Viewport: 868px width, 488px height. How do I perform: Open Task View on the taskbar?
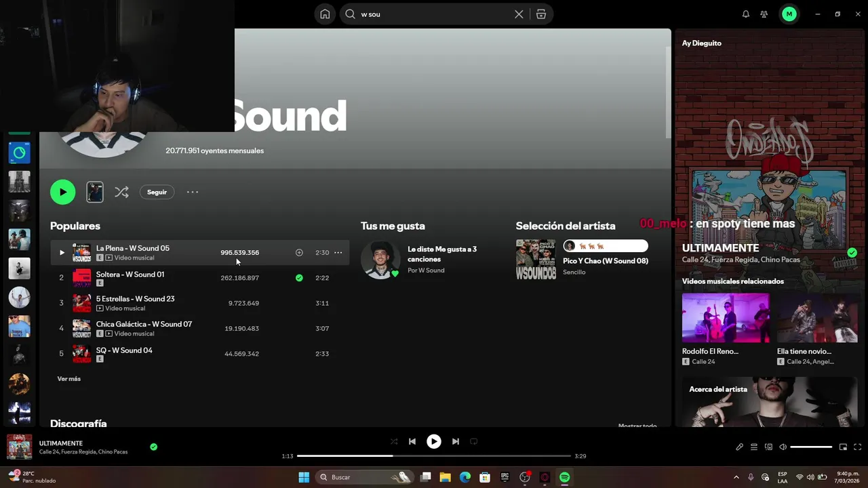426,477
